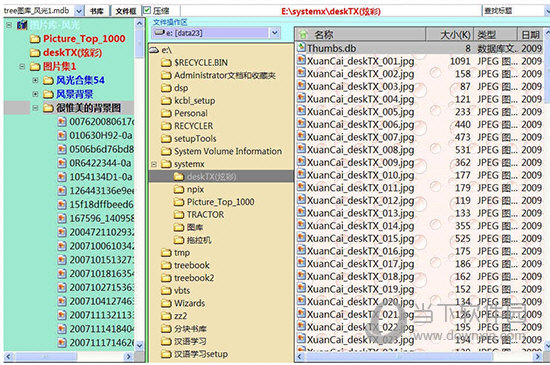Viewport: 550px width, 365px height.
Task: Open the setupTools folder
Action: (x=195, y=138)
